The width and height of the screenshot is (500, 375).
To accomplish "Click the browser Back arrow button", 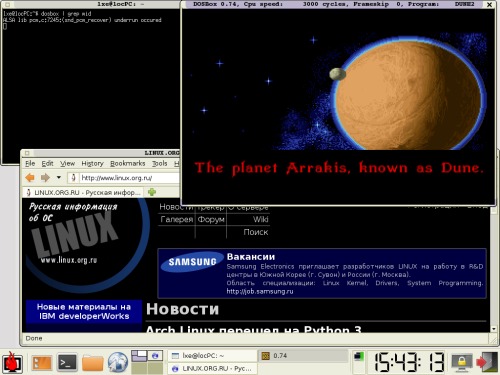I will 30,178.
